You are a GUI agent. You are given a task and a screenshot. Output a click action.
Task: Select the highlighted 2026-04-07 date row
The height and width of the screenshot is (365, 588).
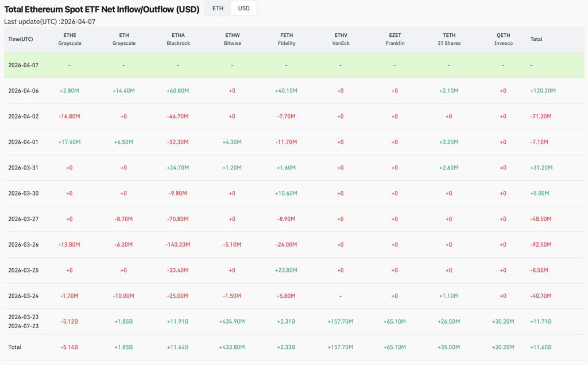pos(24,65)
